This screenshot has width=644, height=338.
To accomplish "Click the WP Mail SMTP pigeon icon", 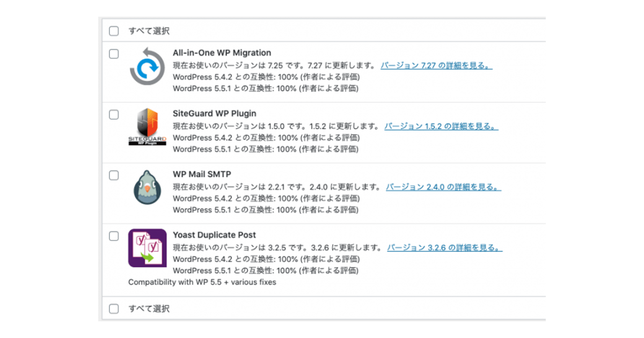I will (x=147, y=187).
